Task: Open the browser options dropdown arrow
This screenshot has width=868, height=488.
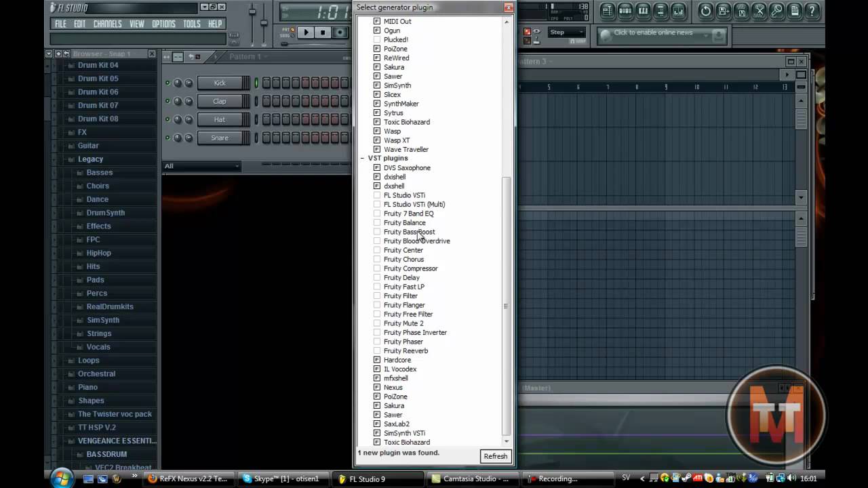Action: coord(49,54)
